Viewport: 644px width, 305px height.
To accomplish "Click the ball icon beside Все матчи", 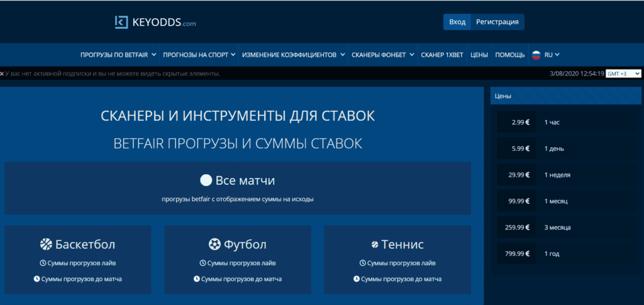I will 206,180.
